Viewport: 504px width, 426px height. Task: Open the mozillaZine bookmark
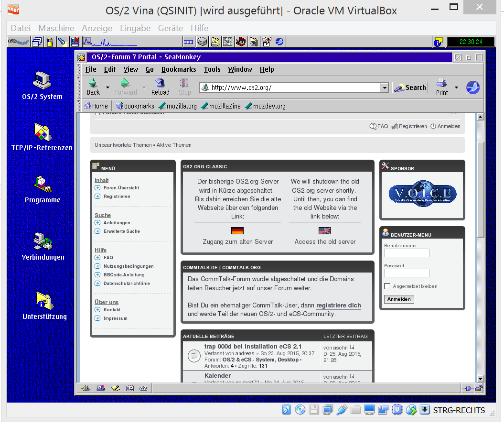tap(221, 106)
